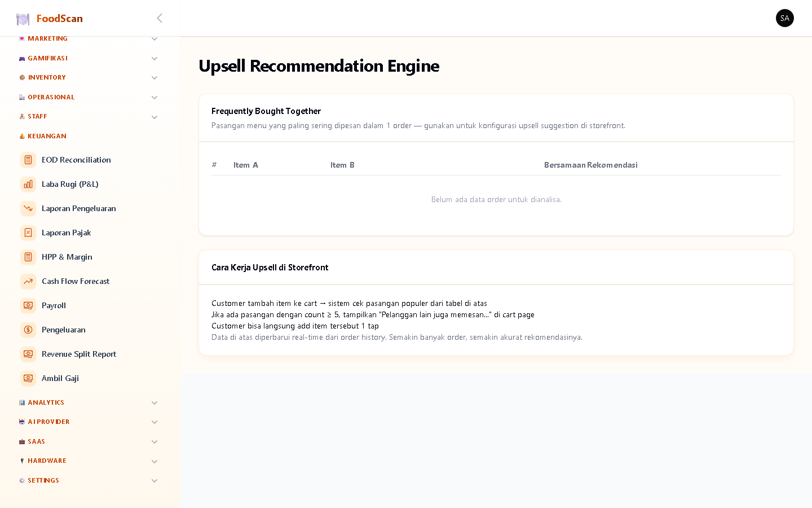This screenshot has width=812, height=508.
Task: Open Cash Flow Forecast page
Action: pyautogui.click(x=90, y=281)
